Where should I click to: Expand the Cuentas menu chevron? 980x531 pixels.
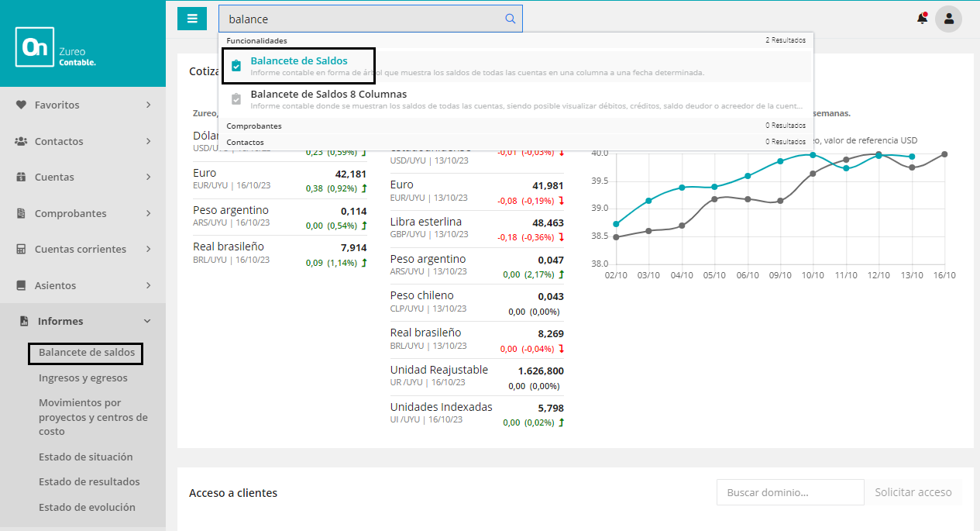coord(148,177)
